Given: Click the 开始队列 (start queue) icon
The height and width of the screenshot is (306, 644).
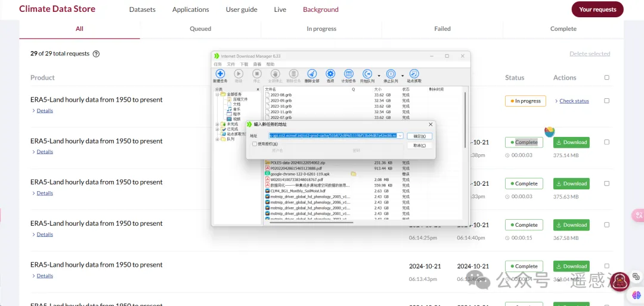Looking at the screenshot, I should pos(367,74).
